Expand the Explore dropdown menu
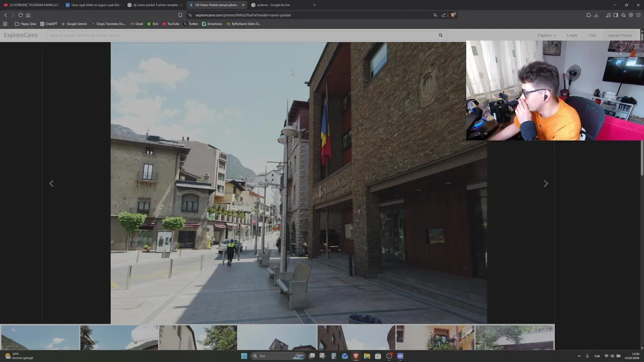The image size is (644, 362). [x=546, y=35]
